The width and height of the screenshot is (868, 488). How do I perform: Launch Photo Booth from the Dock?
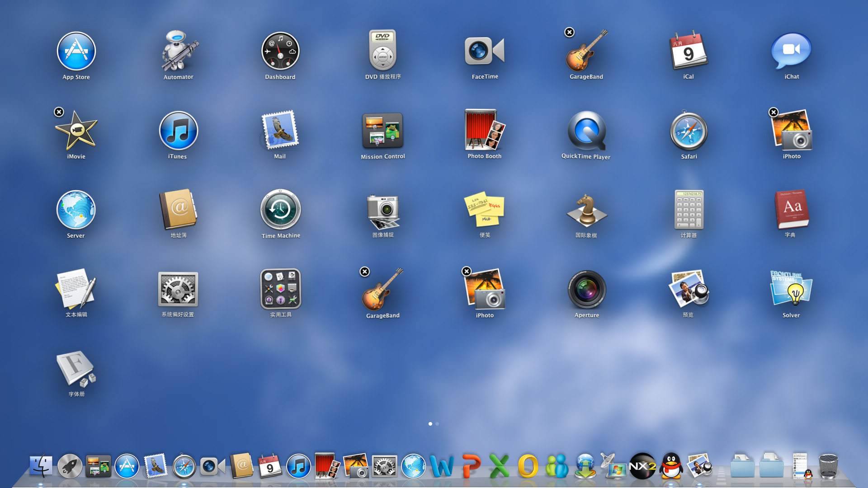pyautogui.click(x=327, y=466)
